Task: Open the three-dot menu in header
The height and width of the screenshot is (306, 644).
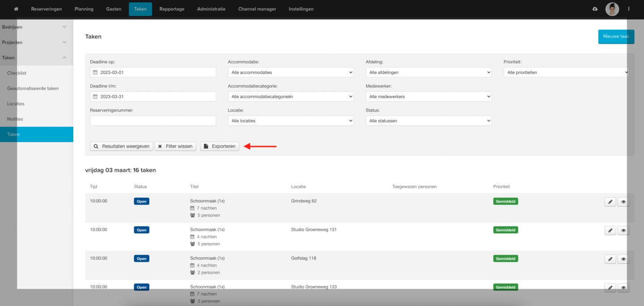Action: (x=629, y=9)
